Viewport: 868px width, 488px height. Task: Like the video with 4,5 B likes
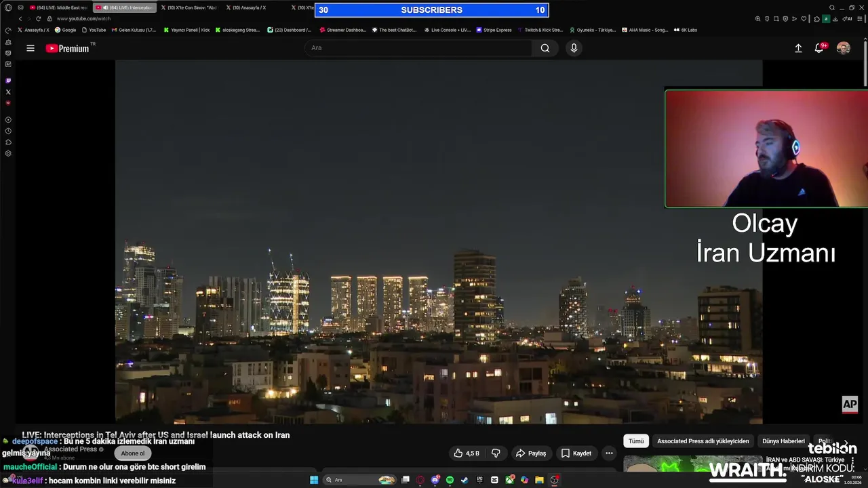tap(467, 453)
